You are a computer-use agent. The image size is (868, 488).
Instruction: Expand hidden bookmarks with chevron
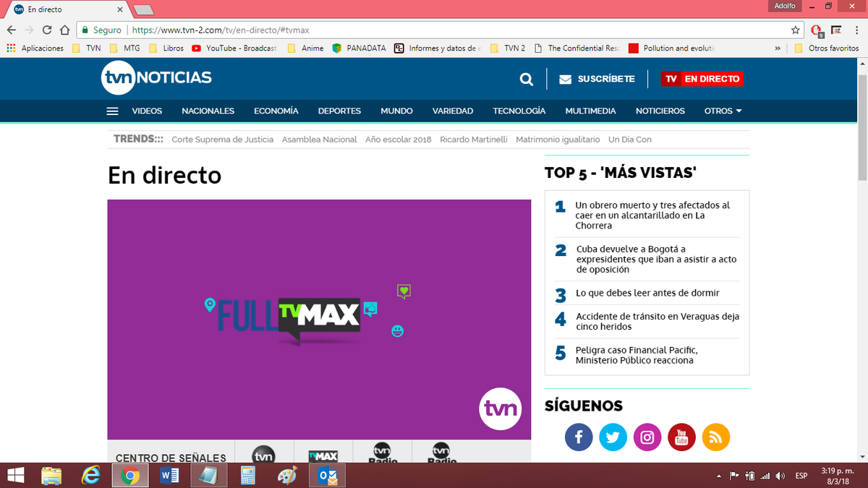pos(778,48)
